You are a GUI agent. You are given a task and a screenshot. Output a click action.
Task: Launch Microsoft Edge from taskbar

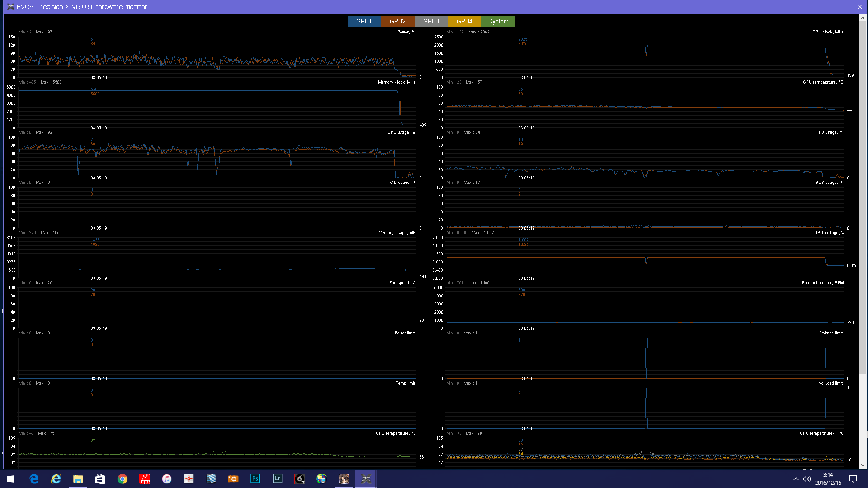(x=34, y=479)
